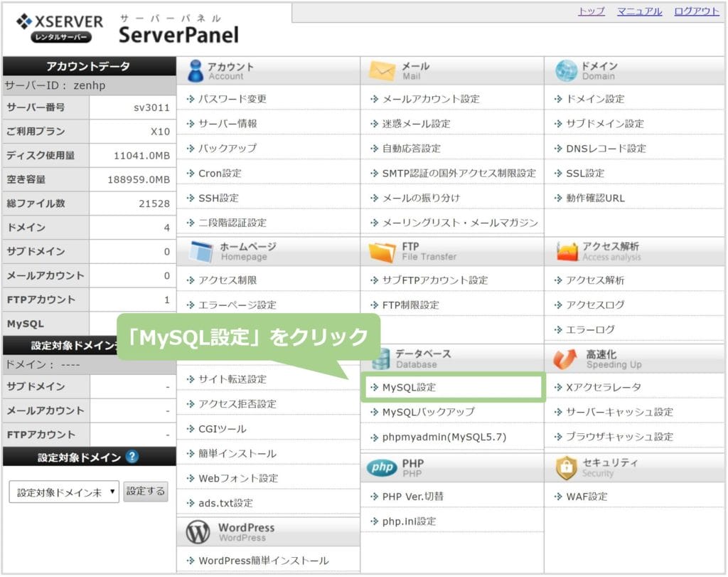Open SSL設定 under Domain
The width and height of the screenshot is (728, 577).
[x=584, y=174]
